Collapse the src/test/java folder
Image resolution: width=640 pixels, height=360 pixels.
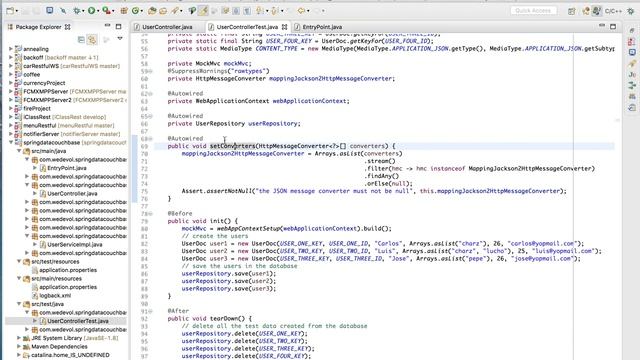(x=19, y=304)
